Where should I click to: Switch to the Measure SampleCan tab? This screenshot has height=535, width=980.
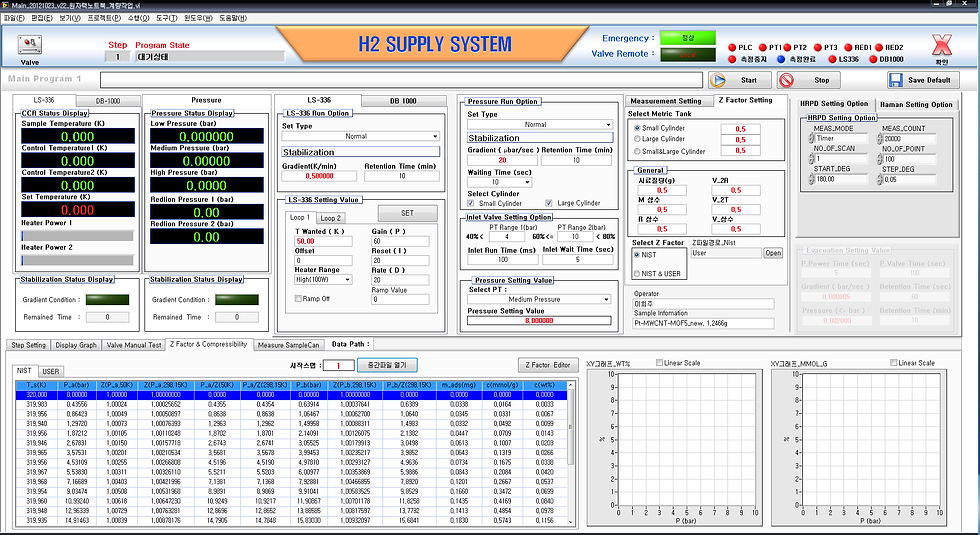(x=289, y=345)
